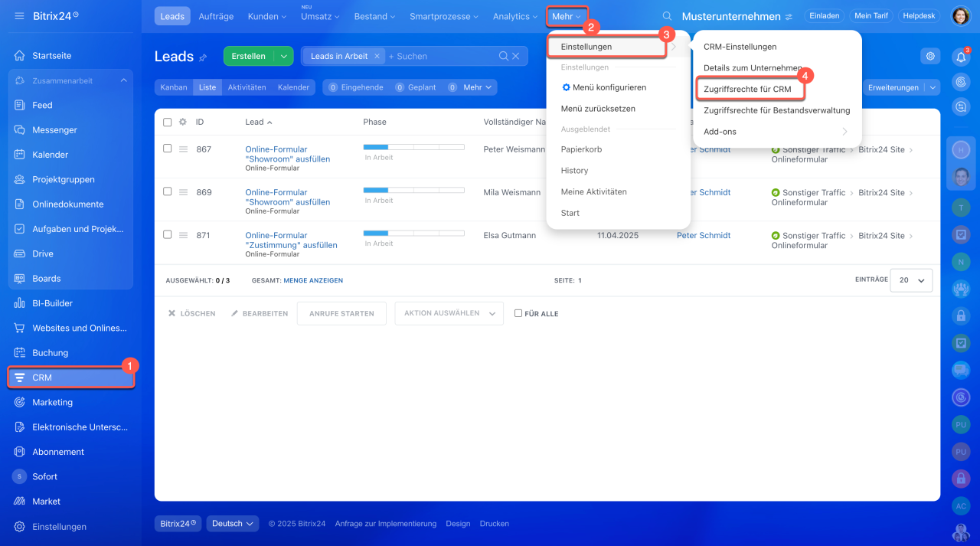This screenshot has width=980, height=546.
Task: Open the hamburger menu beside Bitrix24 logo
Action: tap(19, 16)
